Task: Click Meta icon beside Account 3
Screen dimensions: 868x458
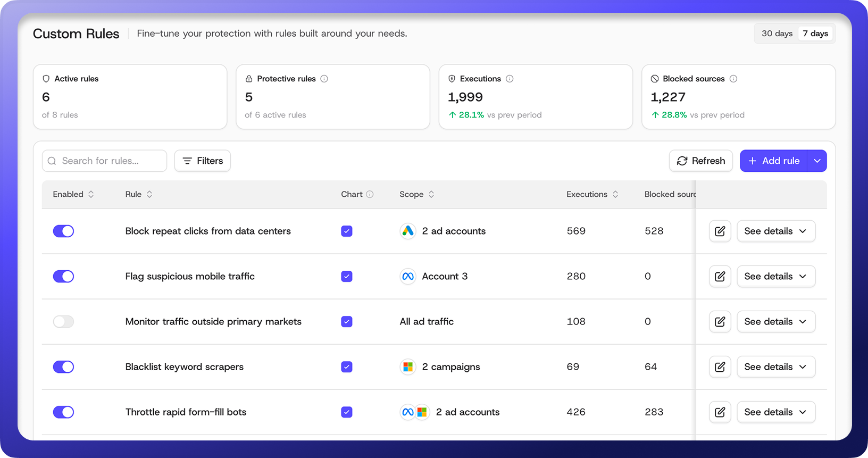Action: tap(408, 276)
